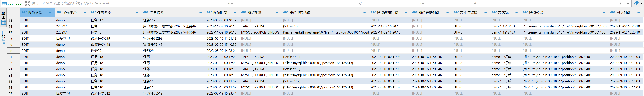Switch to the 文本 text tab

click(x=4, y=35)
